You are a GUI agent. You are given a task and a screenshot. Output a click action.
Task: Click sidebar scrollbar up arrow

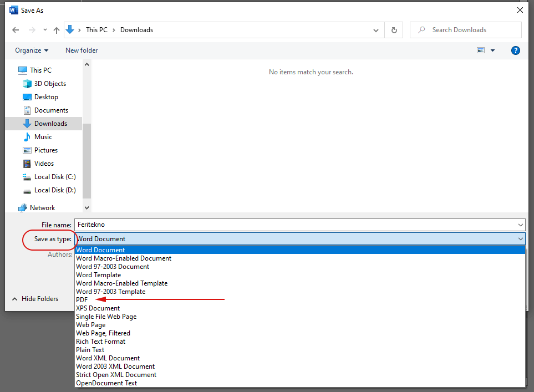87,64
